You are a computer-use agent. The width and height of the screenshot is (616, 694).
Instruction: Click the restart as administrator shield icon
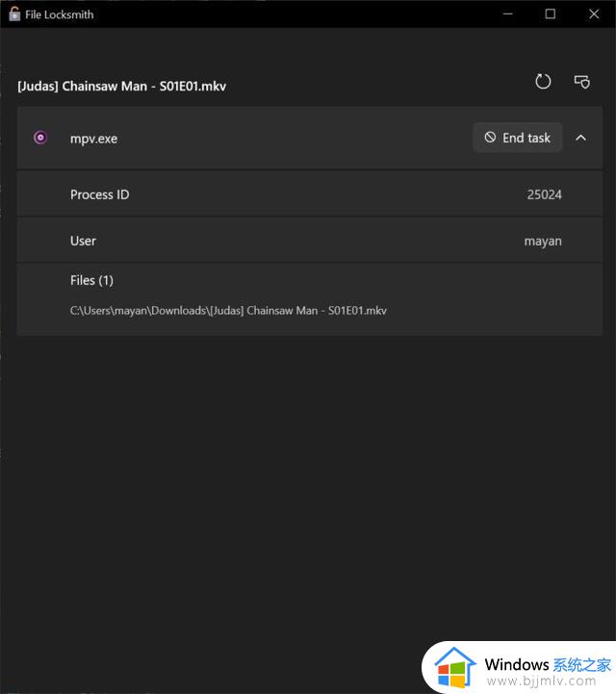(582, 82)
